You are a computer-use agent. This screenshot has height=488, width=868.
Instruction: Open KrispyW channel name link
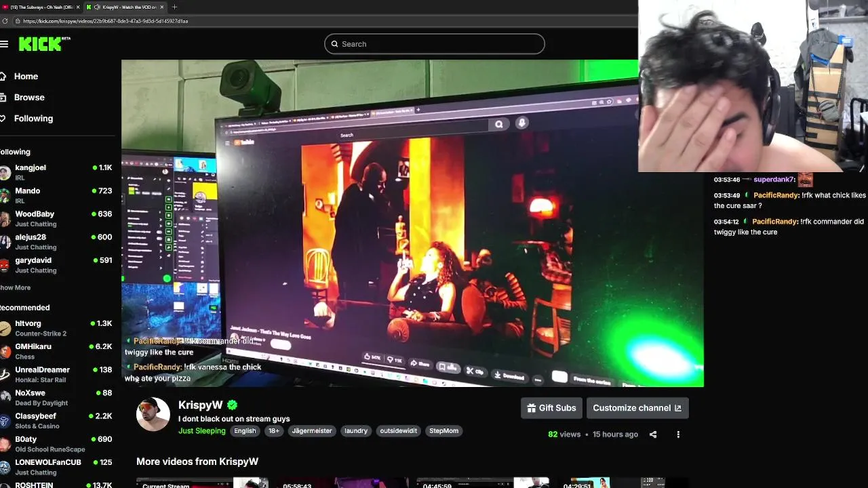200,405
